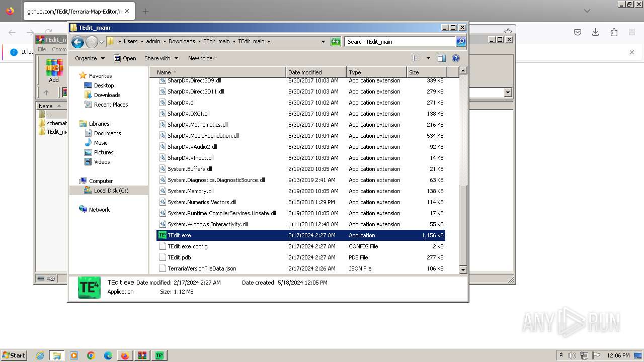Select Music library

tap(101, 143)
